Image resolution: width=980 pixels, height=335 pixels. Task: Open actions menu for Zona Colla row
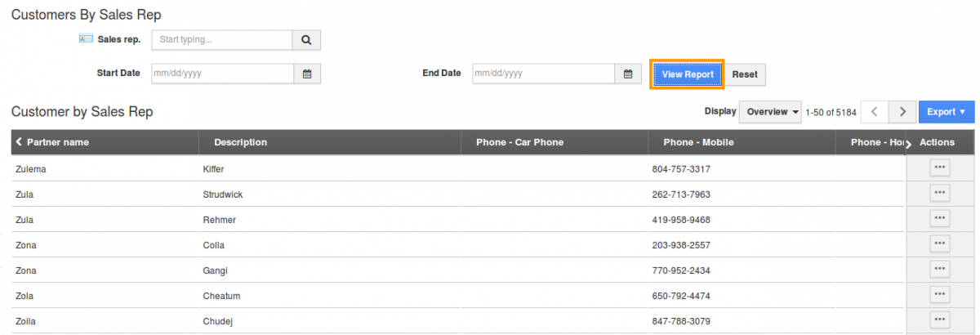(x=939, y=243)
